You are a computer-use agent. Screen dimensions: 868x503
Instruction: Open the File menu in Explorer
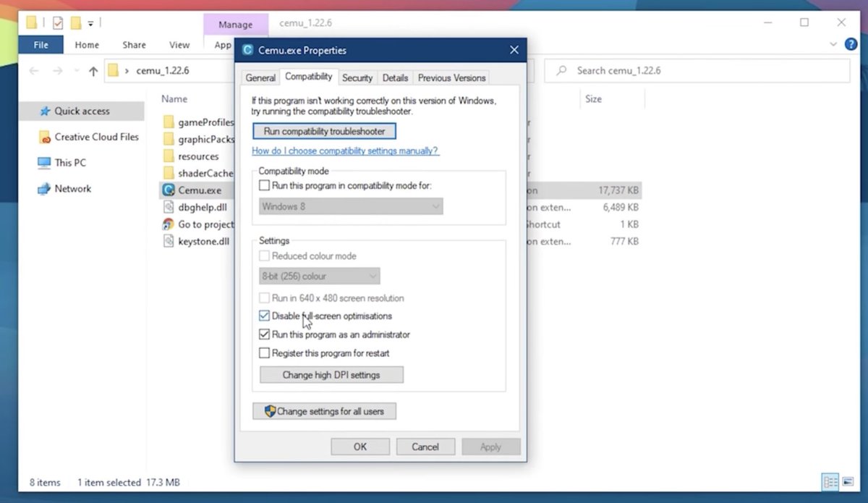41,45
